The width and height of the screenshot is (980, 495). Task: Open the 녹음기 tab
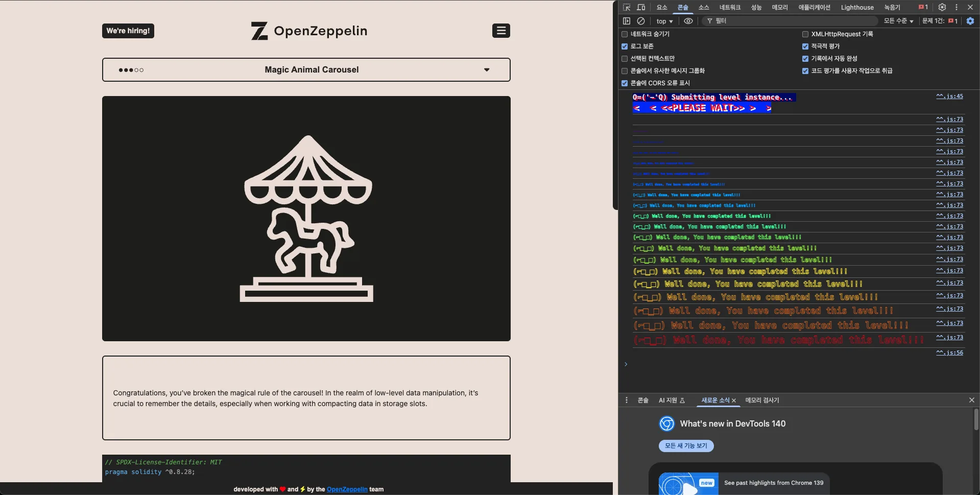pos(892,7)
